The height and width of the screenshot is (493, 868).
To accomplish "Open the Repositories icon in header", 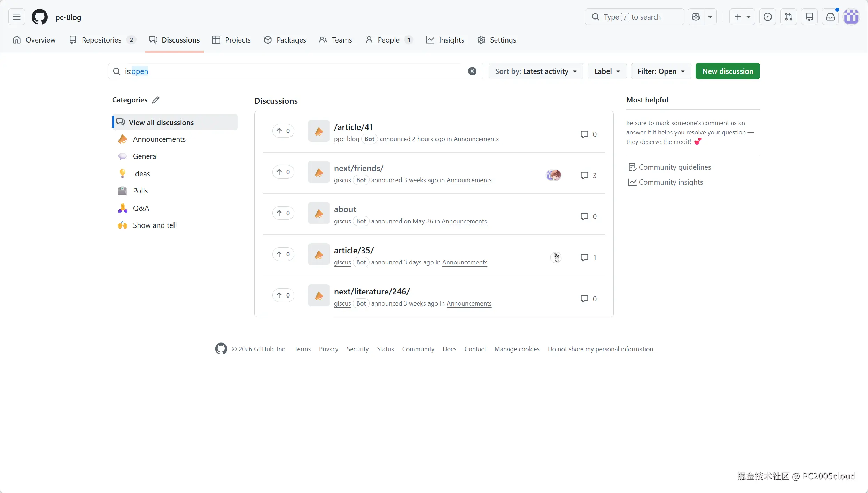I will 809,17.
